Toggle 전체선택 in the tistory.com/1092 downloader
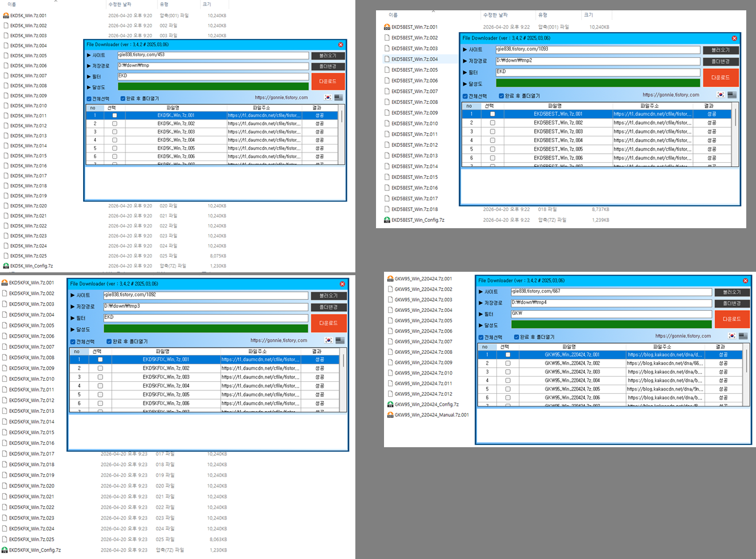This screenshot has height=559, width=756. point(73,342)
